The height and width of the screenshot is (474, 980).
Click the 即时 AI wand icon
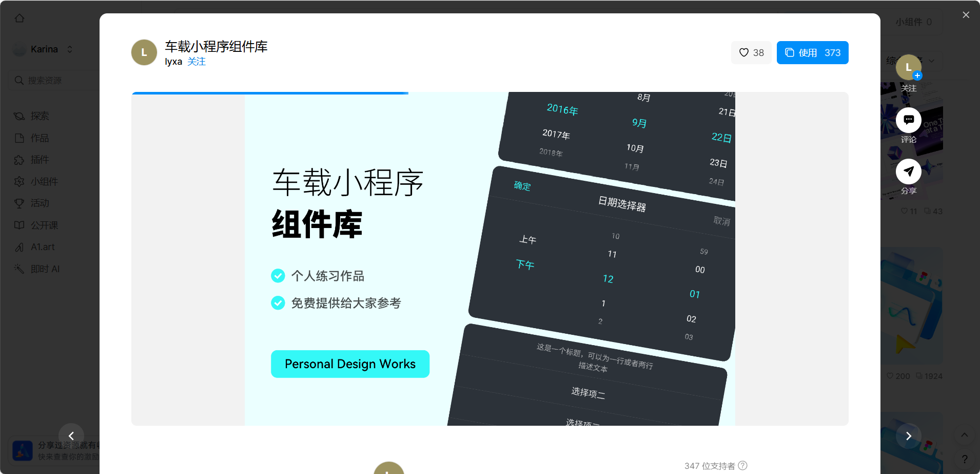(19, 269)
